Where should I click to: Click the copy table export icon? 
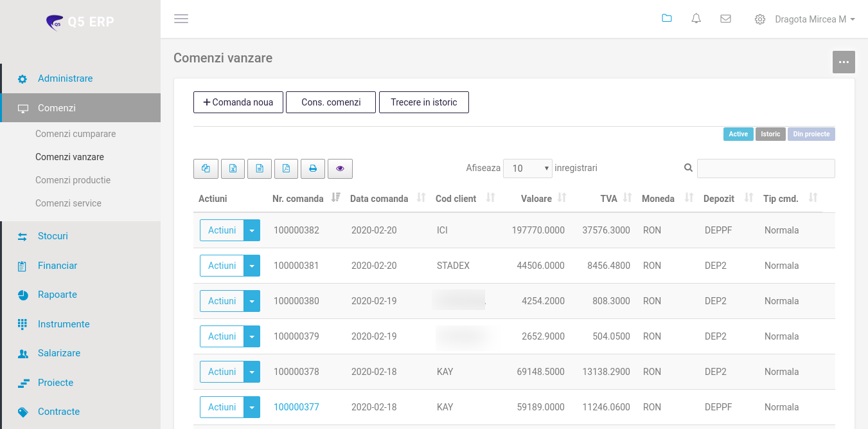[206, 169]
